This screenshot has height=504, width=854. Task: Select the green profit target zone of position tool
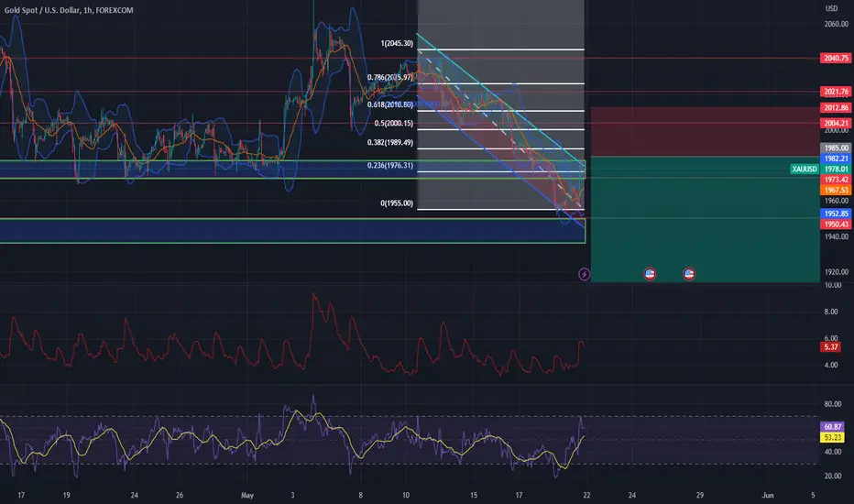click(705, 220)
